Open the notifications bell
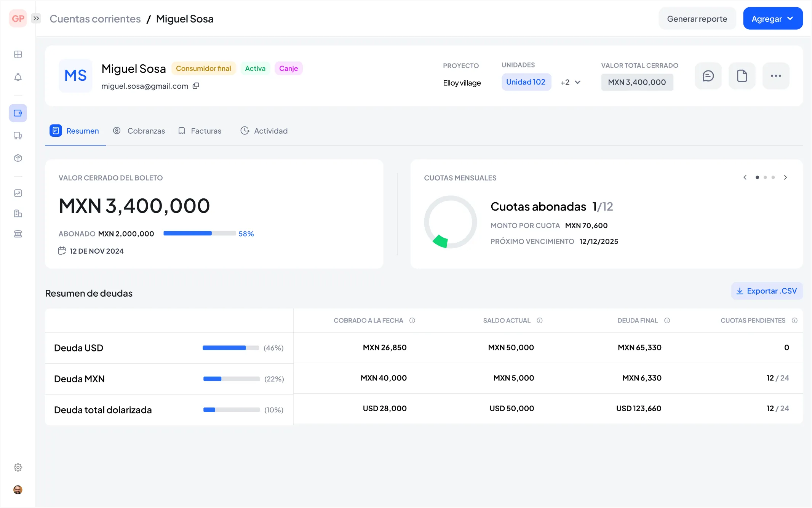Screen dimensions: 812x508 (x=18, y=77)
